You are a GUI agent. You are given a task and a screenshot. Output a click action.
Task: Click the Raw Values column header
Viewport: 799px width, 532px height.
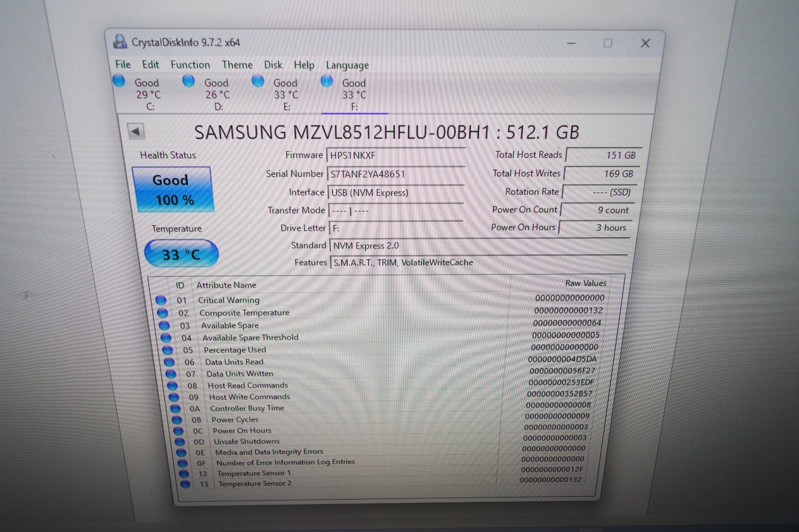coord(586,283)
